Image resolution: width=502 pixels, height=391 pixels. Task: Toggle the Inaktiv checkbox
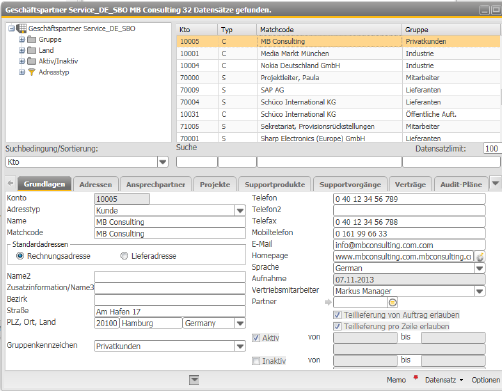pos(256,361)
